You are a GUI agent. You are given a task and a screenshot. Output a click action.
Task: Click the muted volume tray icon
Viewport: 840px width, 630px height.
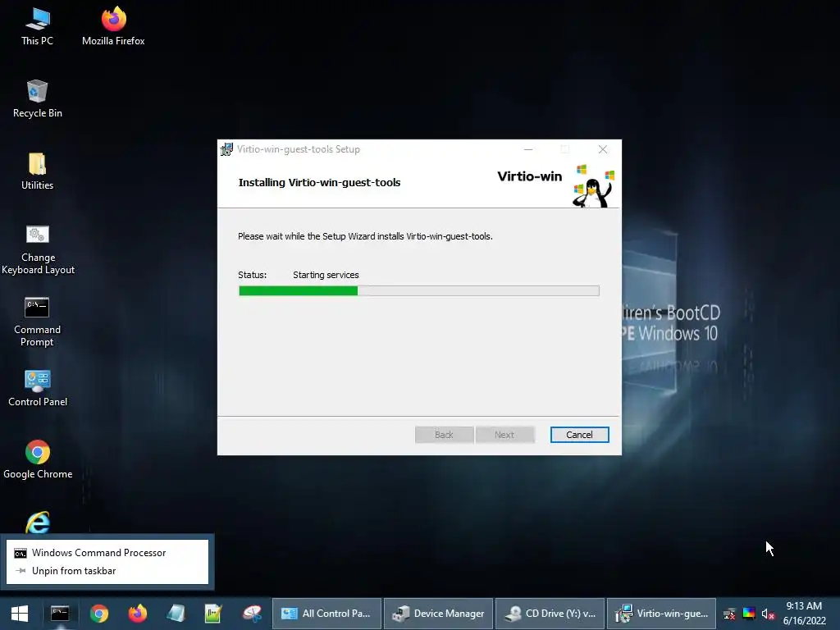click(x=768, y=614)
